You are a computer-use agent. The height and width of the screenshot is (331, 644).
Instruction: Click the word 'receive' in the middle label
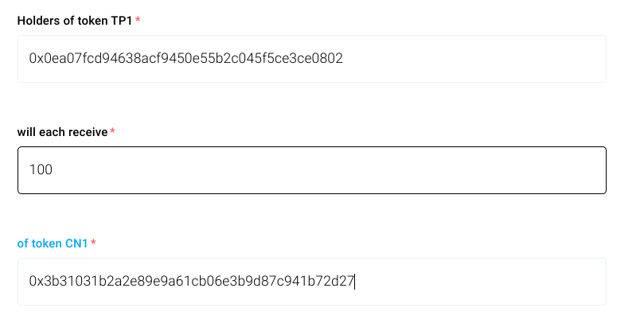[x=88, y=131]
